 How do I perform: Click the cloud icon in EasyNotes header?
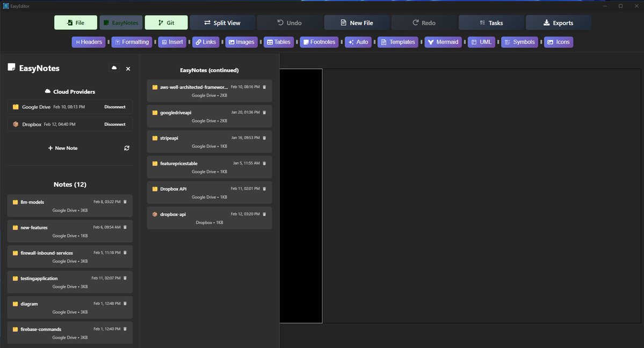tap(114, 68)
